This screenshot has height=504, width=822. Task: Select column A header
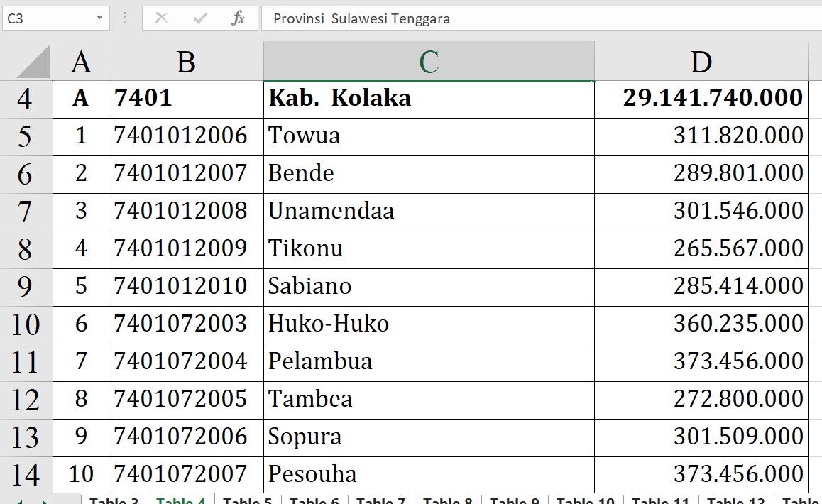pyautogui.click(x=81, y=62)
